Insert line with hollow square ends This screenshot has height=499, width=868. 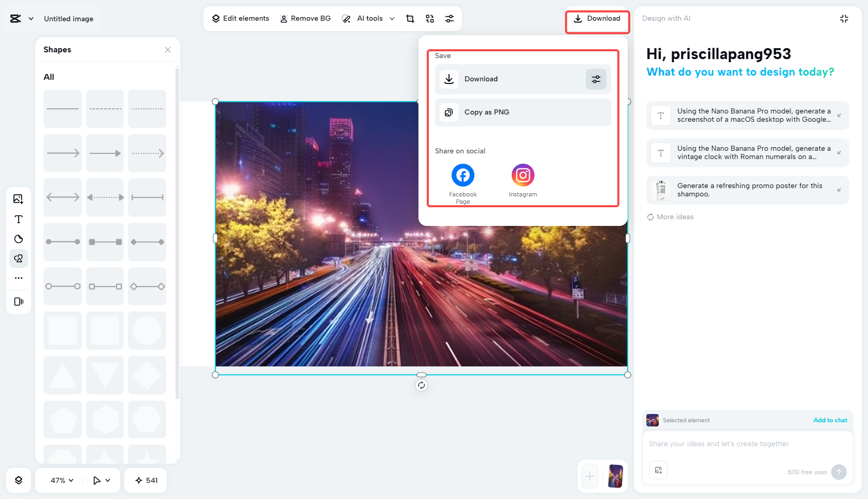click(x=105, y=287)
